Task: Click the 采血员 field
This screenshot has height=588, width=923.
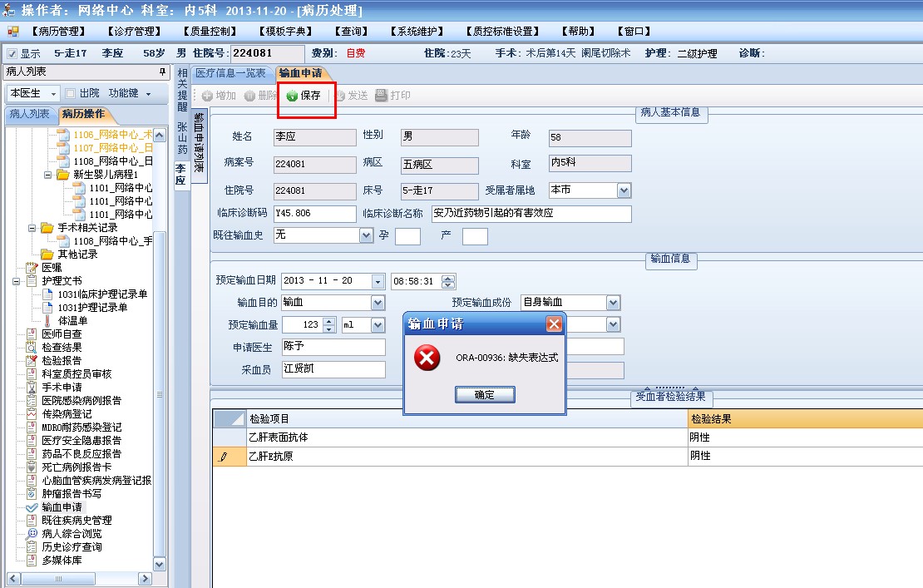Action: (333, 369)
